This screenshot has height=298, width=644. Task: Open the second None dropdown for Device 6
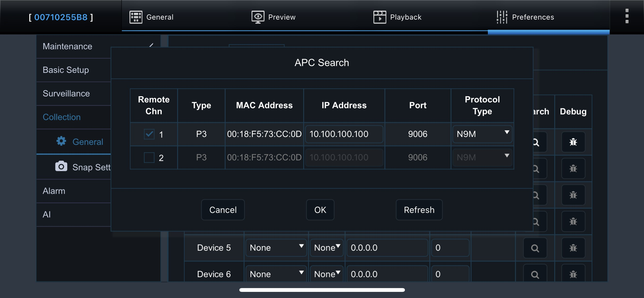click(327, 274)
